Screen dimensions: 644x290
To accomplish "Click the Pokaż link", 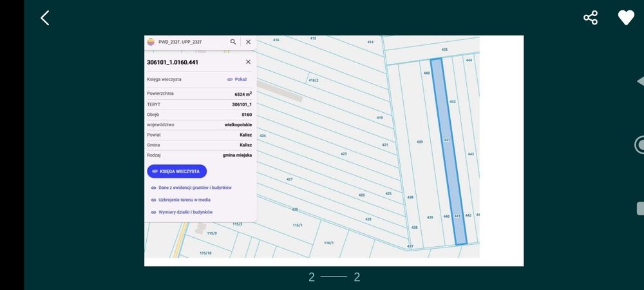I will (241, 80).
